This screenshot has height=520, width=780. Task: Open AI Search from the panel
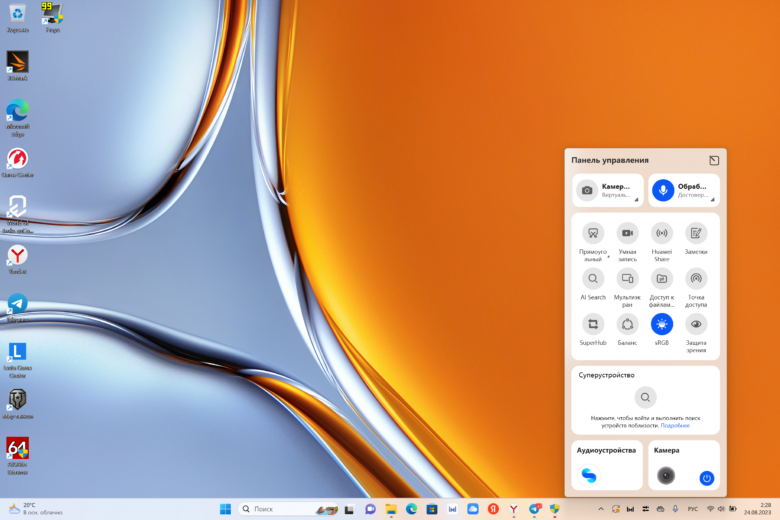coord(593,279)
